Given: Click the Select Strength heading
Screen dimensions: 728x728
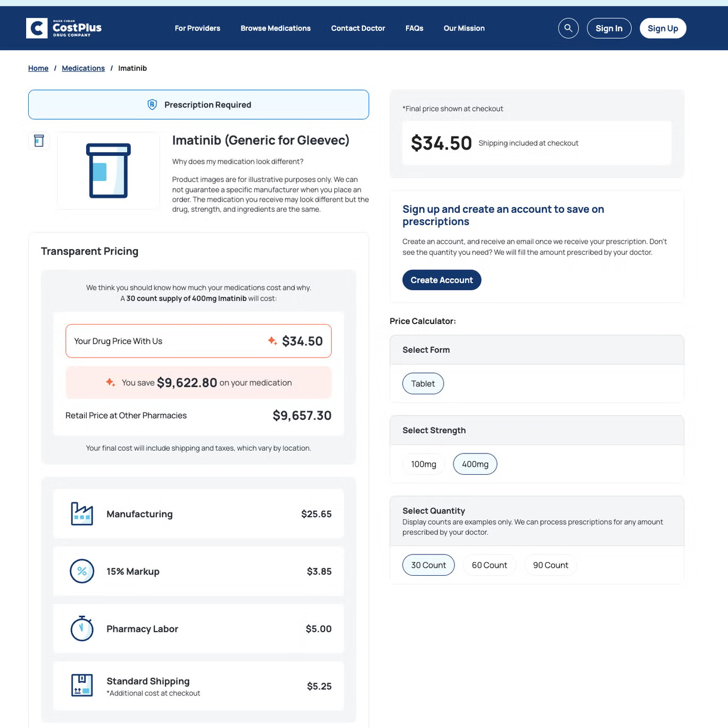Looking at the screenshot, I should [434, 431].
